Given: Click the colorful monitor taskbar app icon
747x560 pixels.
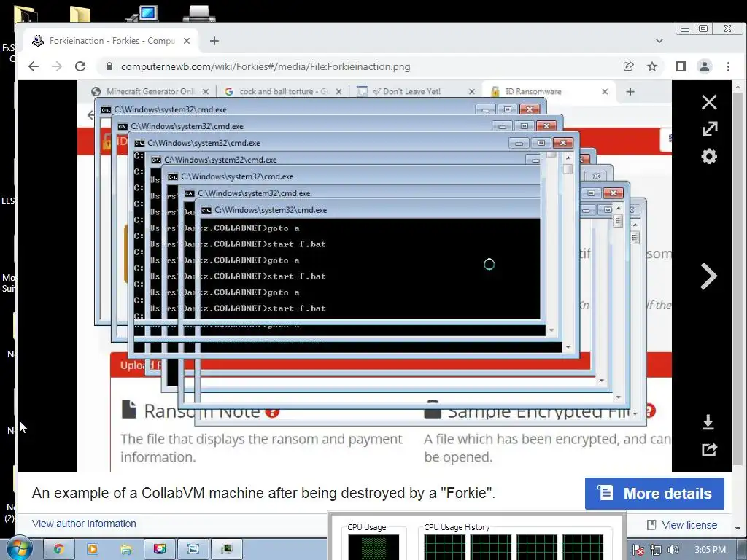Looking at the screenshot, I should tap(160, 549).
